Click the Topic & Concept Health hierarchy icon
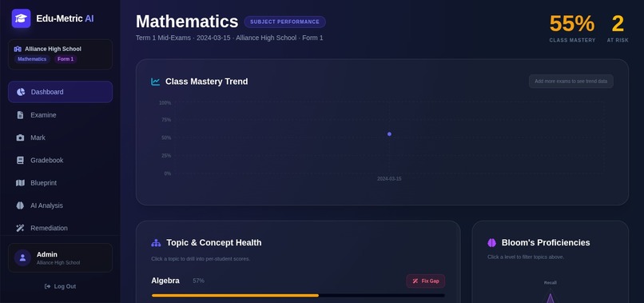644x303 pixels. (x=156, y=243)
